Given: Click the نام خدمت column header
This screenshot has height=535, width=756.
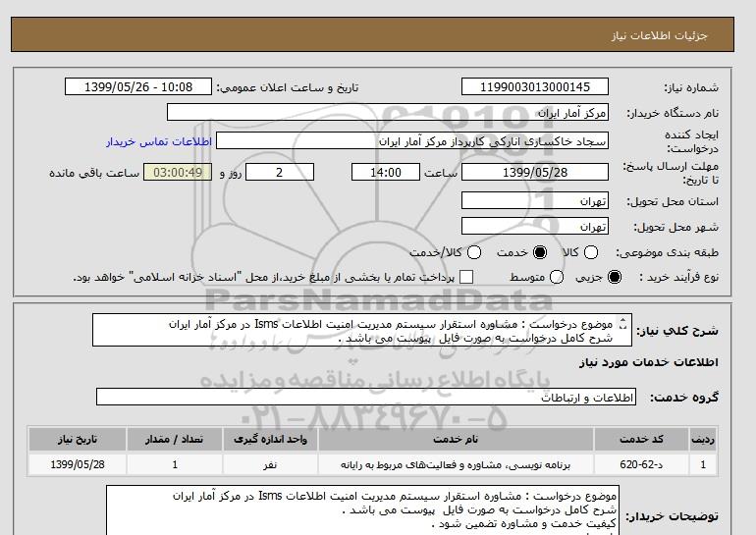Looking at the screenshot, I should [x=456, y=439].
